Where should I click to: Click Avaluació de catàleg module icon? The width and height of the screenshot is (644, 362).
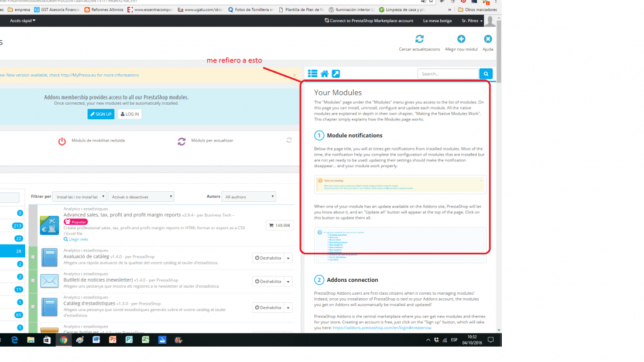[x=49, y=258]
